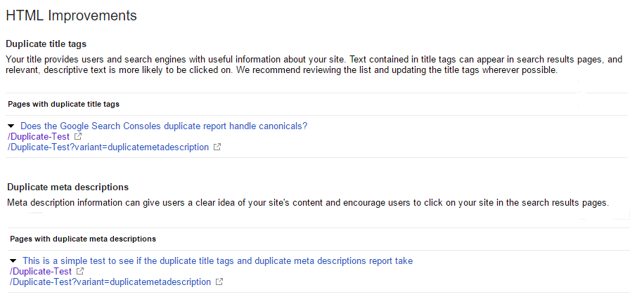644x304 pixels.
Task: Open external icon after variant URL under meta descriptions
Action: click(220, 282)
